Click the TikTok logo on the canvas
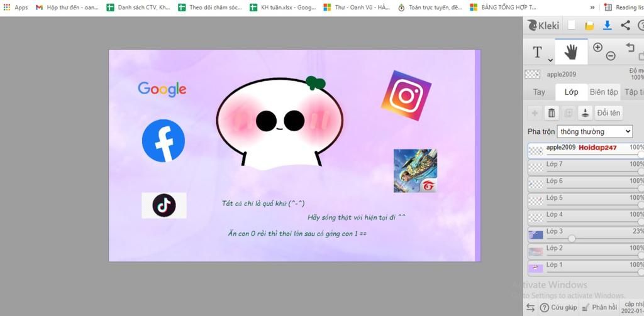This screenshot has width=644, height=316. coord(164,205)
